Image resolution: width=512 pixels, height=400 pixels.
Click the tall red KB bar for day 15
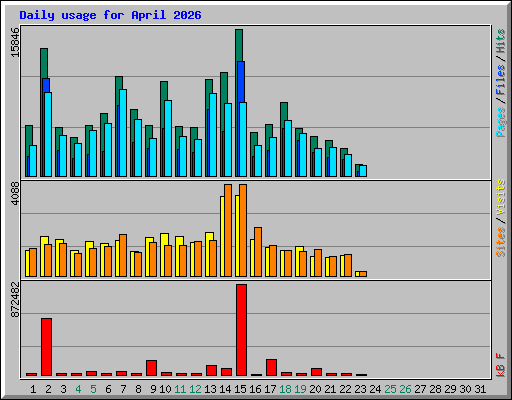tap(242, 330)
